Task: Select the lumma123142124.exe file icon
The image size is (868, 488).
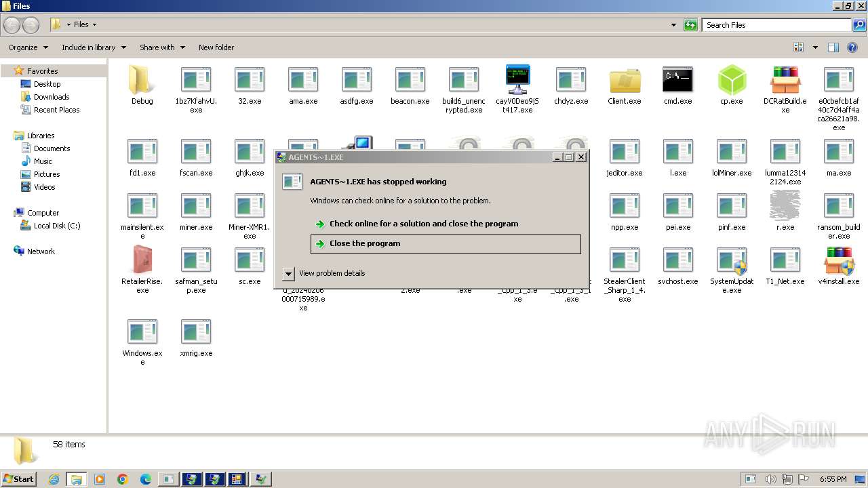Action: pyautogui.click(x=785, y=152)
